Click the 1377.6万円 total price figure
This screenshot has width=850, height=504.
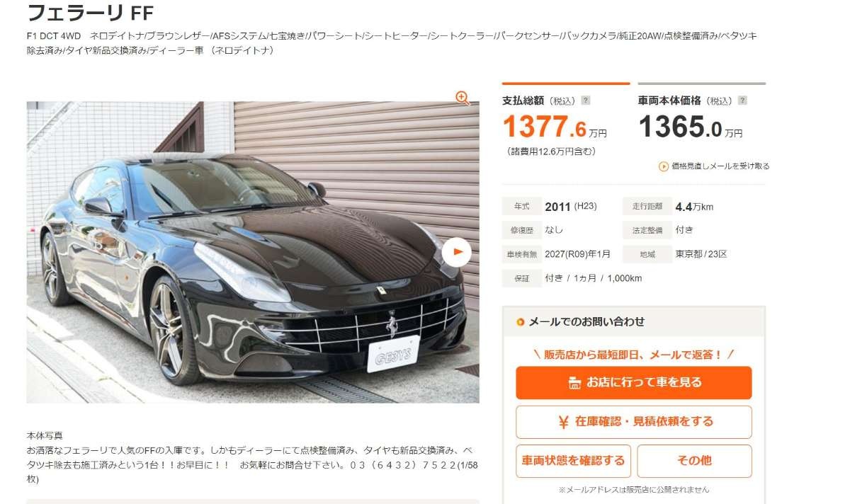(x=555, y=127)
